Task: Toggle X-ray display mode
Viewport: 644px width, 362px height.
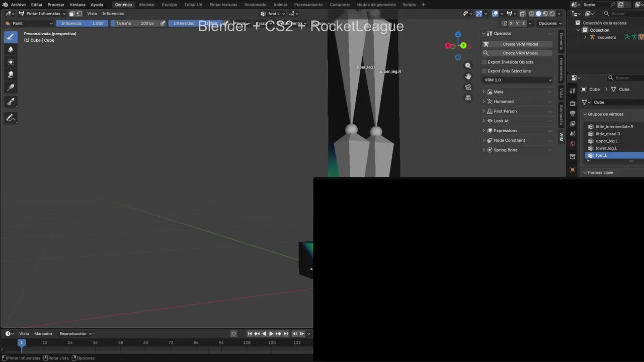Action: pyautogui.click(x=523, y=14)
